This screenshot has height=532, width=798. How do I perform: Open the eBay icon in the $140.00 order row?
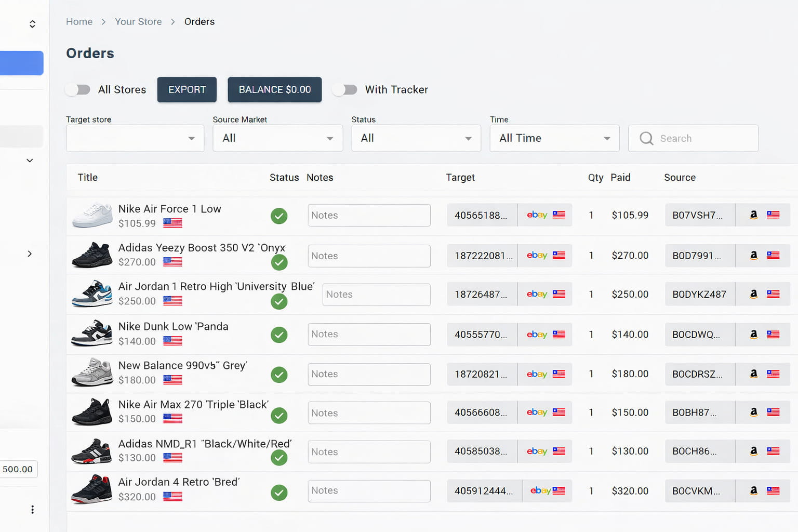point(537,335)
